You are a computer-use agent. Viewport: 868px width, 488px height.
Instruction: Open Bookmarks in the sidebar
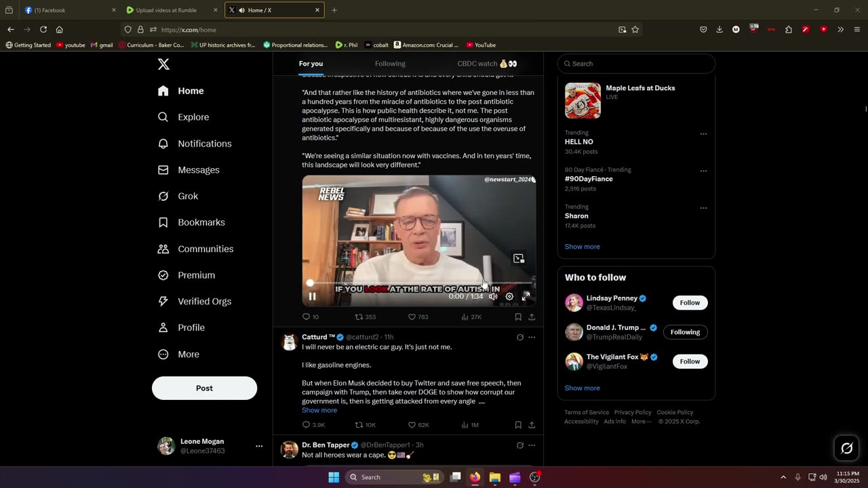[191, 222]
